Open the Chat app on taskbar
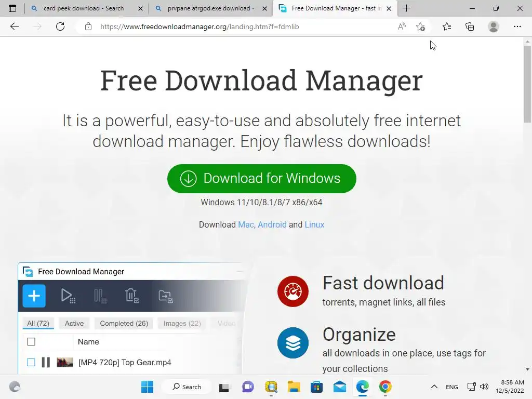Screen dimensions: 532x399 click(x=248, y=387)
